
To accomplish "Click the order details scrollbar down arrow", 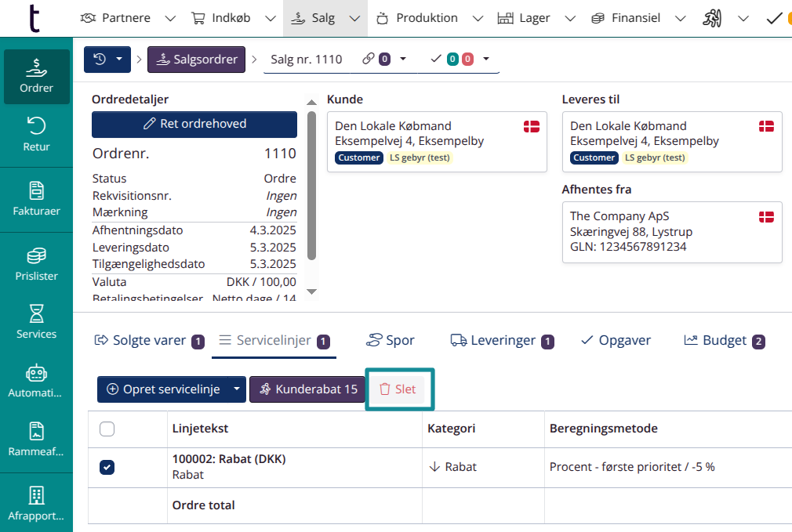I will (x=311, y=291).
